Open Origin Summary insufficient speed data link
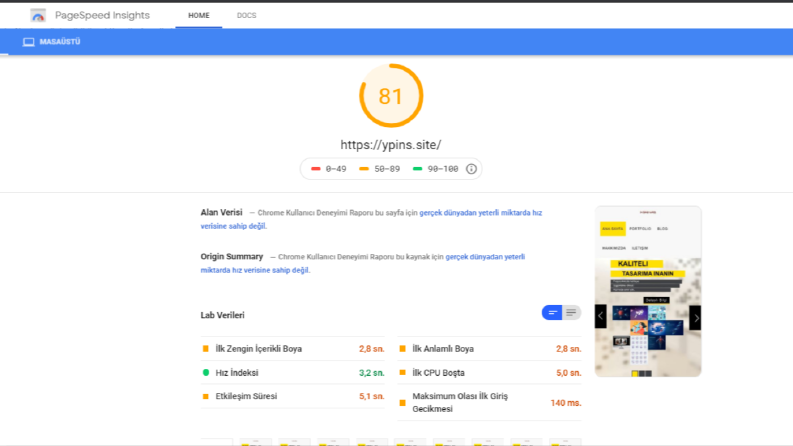Image resolution: width=793 pixels, height=446 pixels. [363, 263]
